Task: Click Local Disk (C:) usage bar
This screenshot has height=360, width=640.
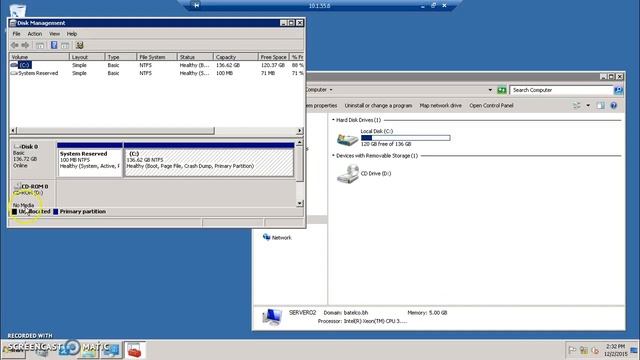Action: click(406, 138)
